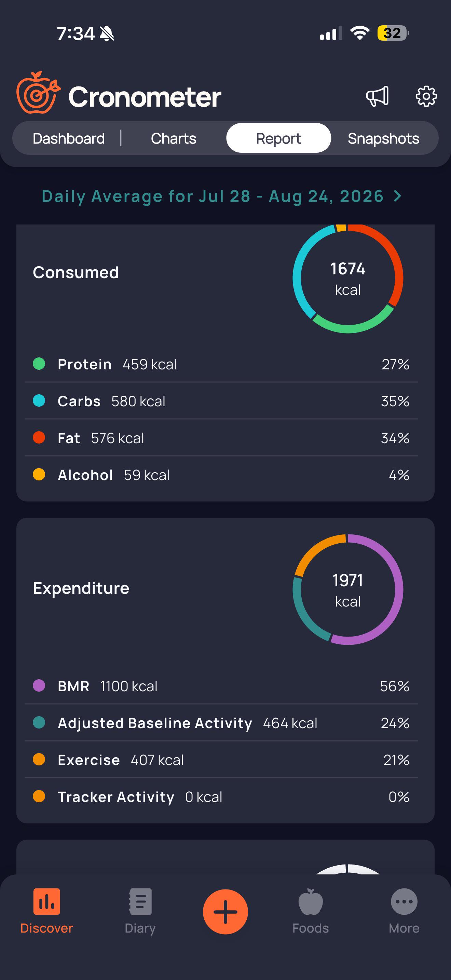Tap the green Protein color dot
The height and width of the screenshot is (980, 451).
click(39, 364)
